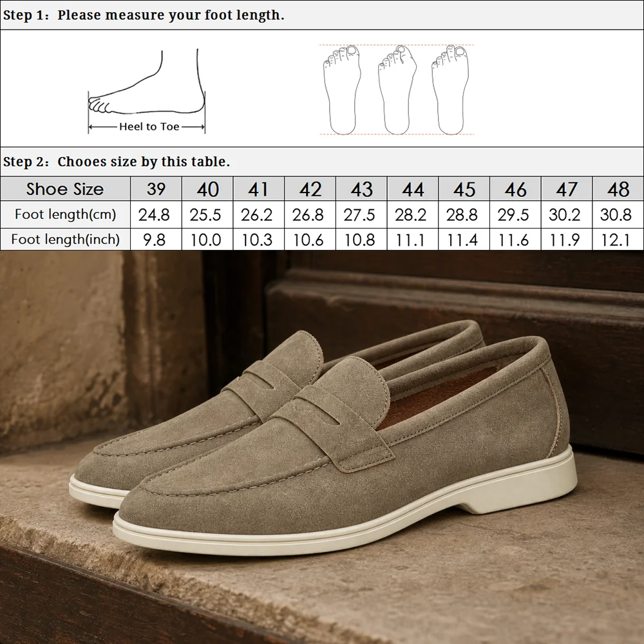Viewport: 644px width, 644px height.
Task: Click the 11.6 inch value
Action: 514,240
